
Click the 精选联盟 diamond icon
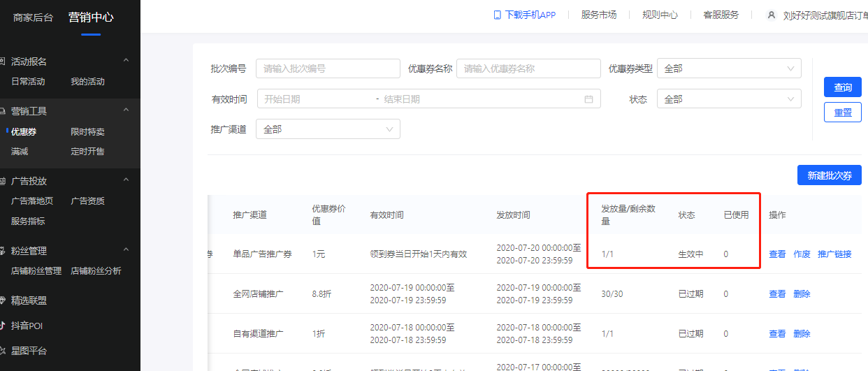pyautogui.click(x=3, y=300)
